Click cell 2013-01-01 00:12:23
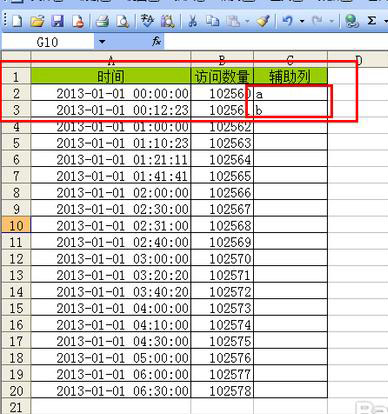 tap(111, 110)
